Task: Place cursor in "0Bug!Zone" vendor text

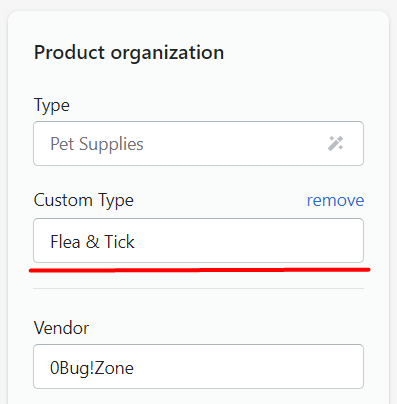Action: pyautogui.click(x=92, y=368)
